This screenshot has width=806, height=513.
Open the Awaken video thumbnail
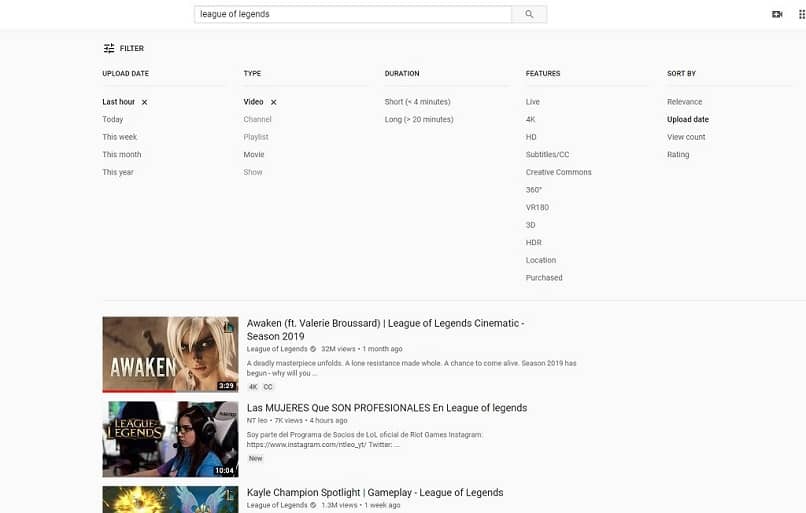point(170,354)
